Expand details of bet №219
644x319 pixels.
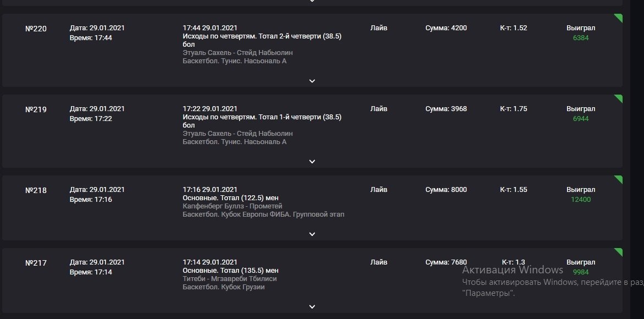pos(312,162)
